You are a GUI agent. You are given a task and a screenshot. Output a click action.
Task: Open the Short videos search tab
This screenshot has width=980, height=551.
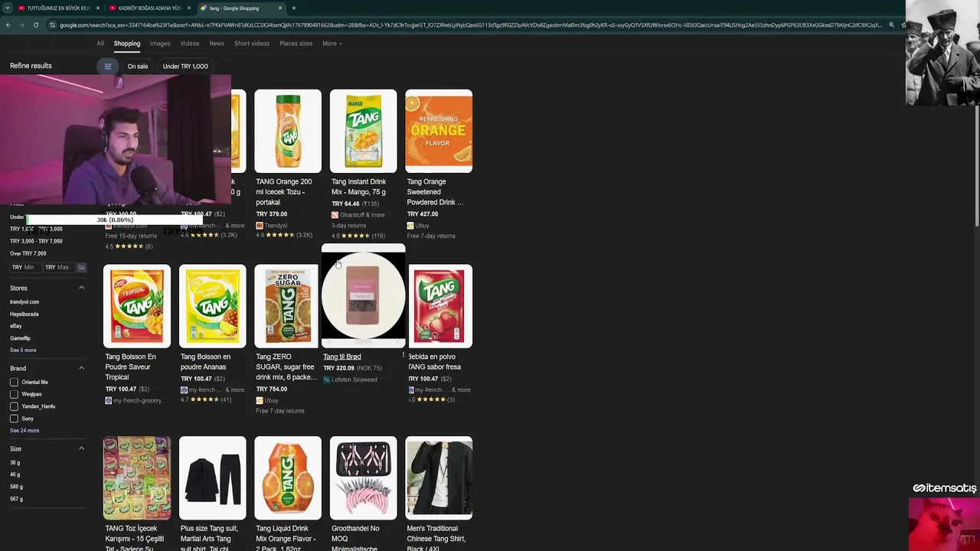pyautogui.click(x=252, y=44)
